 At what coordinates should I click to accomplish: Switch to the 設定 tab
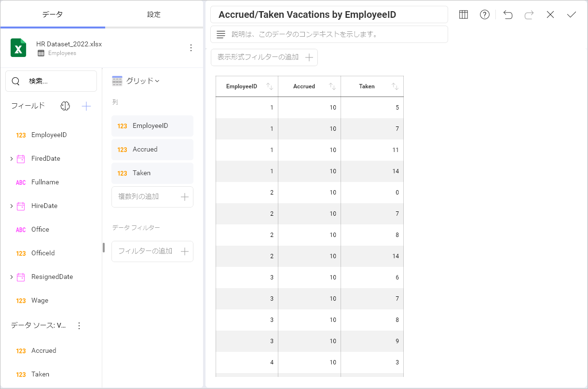click(x=154, y=14)
